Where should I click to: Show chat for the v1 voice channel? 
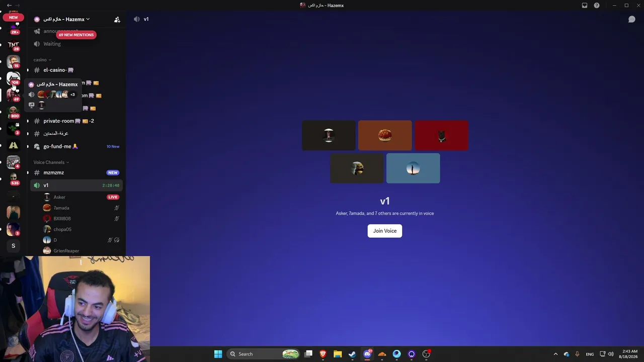(631, 19)
